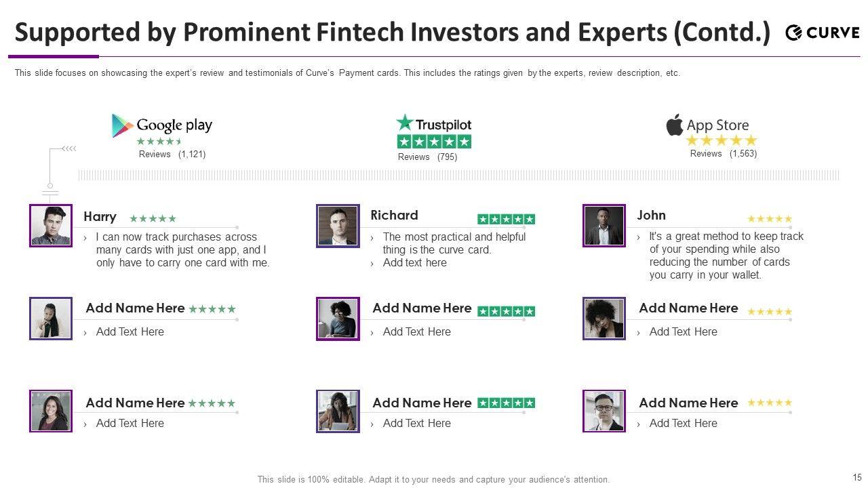Select the bottom-right man with glasses photo

[604, 411]
